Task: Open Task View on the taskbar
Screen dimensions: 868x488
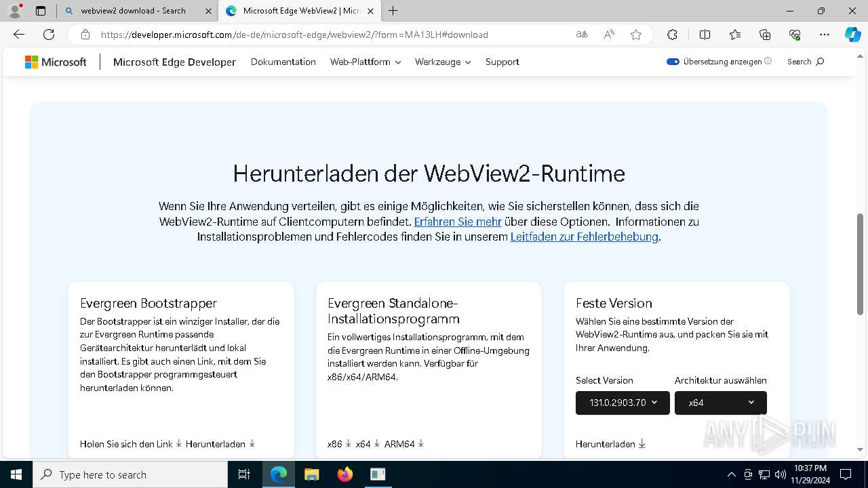Action: 244,474
